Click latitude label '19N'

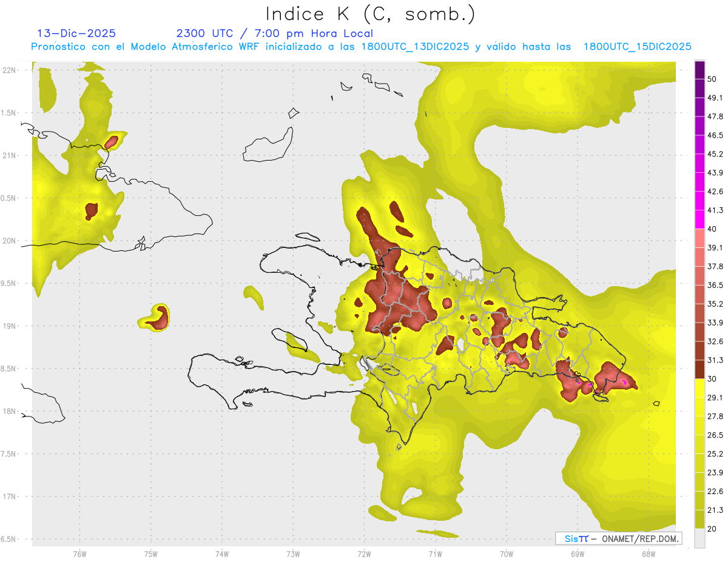point(10,326)
